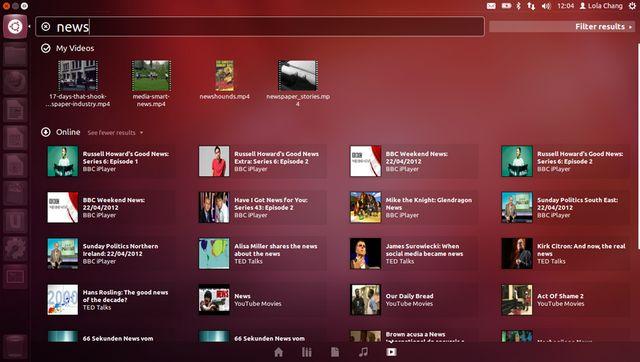This screenshot has height=362, width=640.
Task: Clear search with the X icon
Action: point(46,27)
